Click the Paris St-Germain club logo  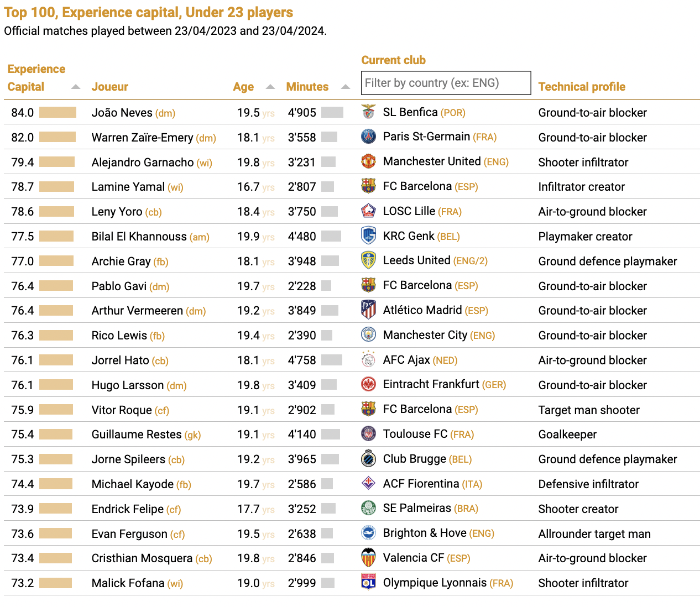(x=368, y=137)
